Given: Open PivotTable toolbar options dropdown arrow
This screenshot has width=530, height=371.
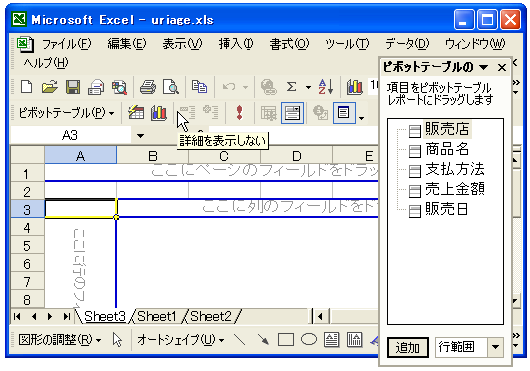Looking at the screenshot, I should pos(361,118).
